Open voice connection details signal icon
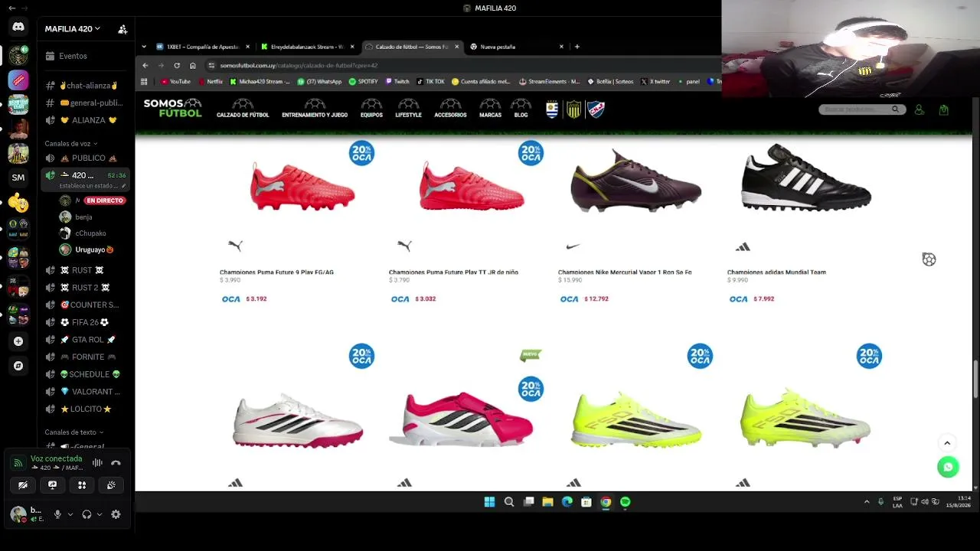Image resolution: width=980 pixels, height=551 pixels. (18, 463)
